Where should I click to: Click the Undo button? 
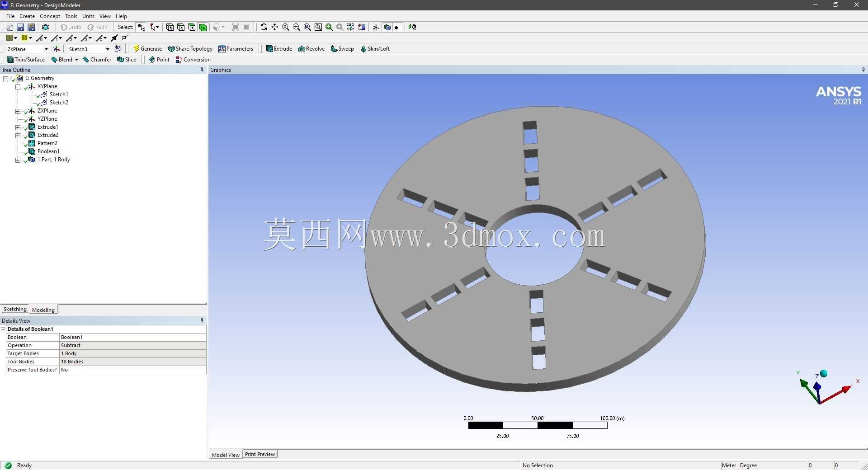(71, 27)
